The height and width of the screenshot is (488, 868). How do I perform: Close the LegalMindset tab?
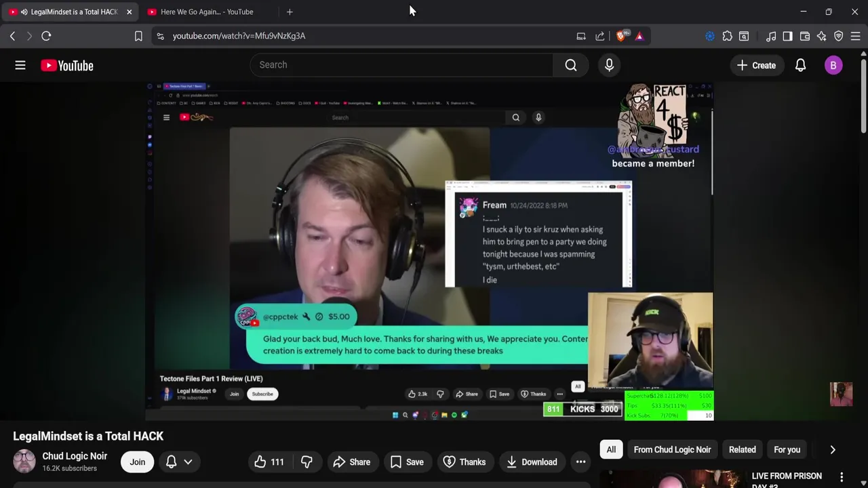129,12
